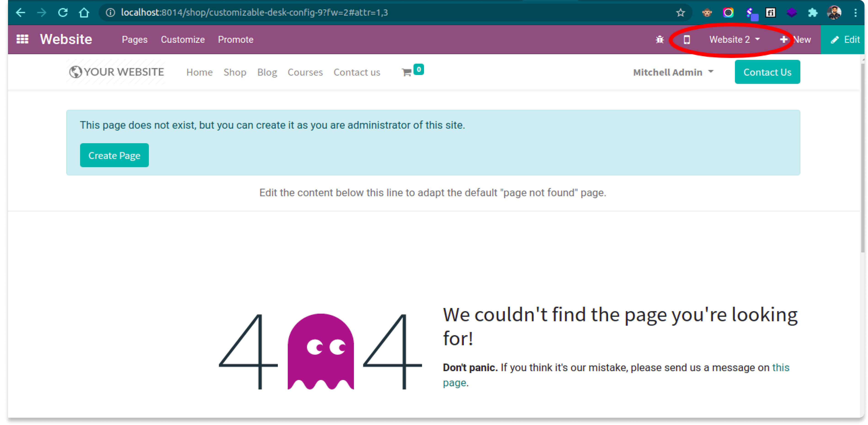Click the Create Page button
The image size is (868, 425).
(x=114, y=155)
